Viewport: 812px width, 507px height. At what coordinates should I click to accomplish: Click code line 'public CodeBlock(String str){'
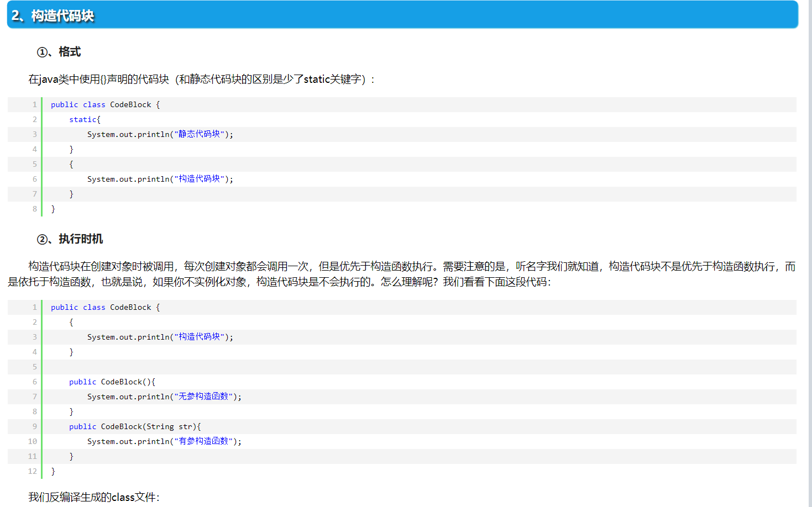135,426
